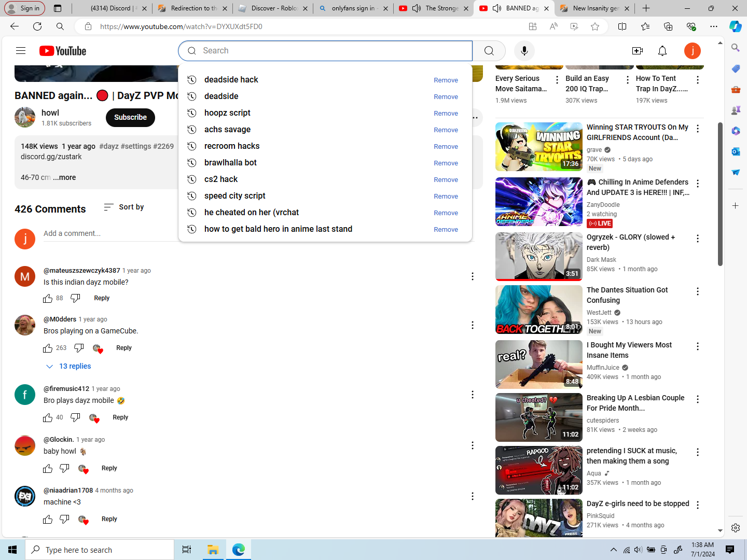Open options menu for Ogryzek GLORY video
747x560 pixels.
[698, 239]
